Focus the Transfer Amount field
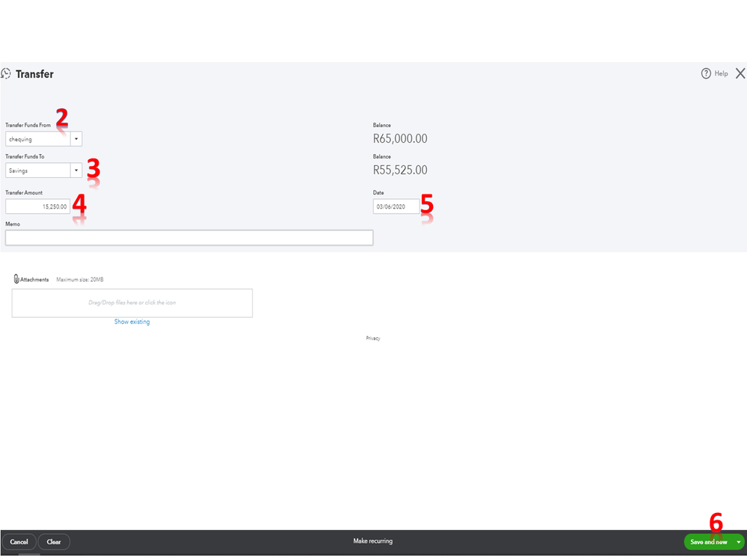Viewport: 747px width, 560px height. click(x=37, y=206)
